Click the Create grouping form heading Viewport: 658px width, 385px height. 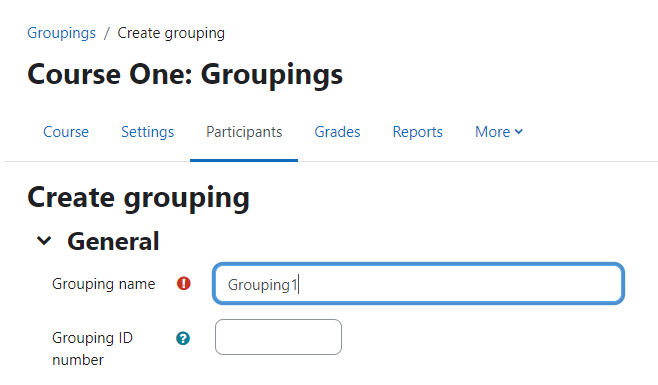click(138, 198)
